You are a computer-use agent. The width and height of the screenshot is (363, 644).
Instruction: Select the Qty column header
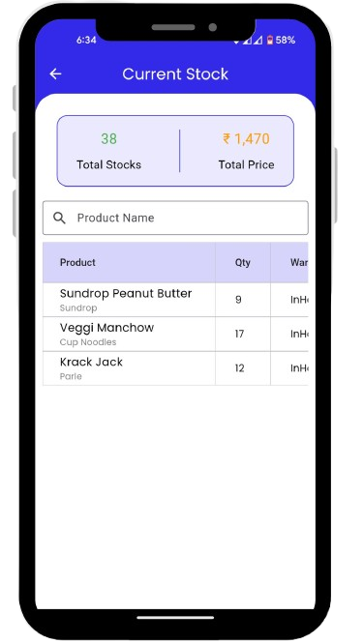(243, 262)
